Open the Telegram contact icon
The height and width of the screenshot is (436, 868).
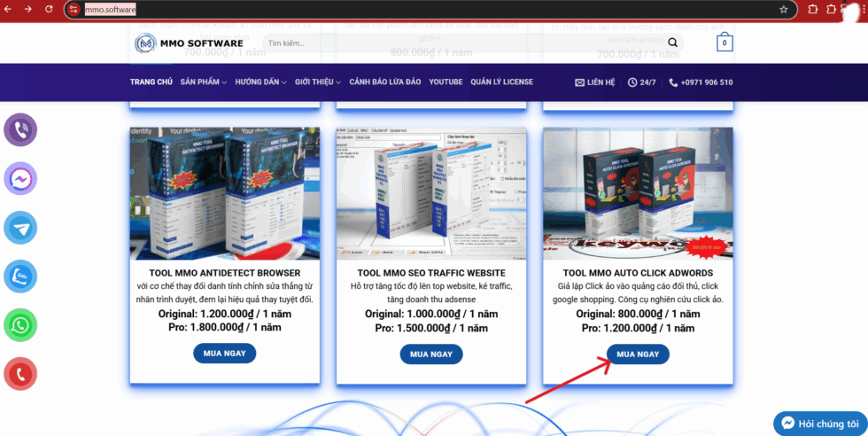pyautogui.click(x=20, y=228)
